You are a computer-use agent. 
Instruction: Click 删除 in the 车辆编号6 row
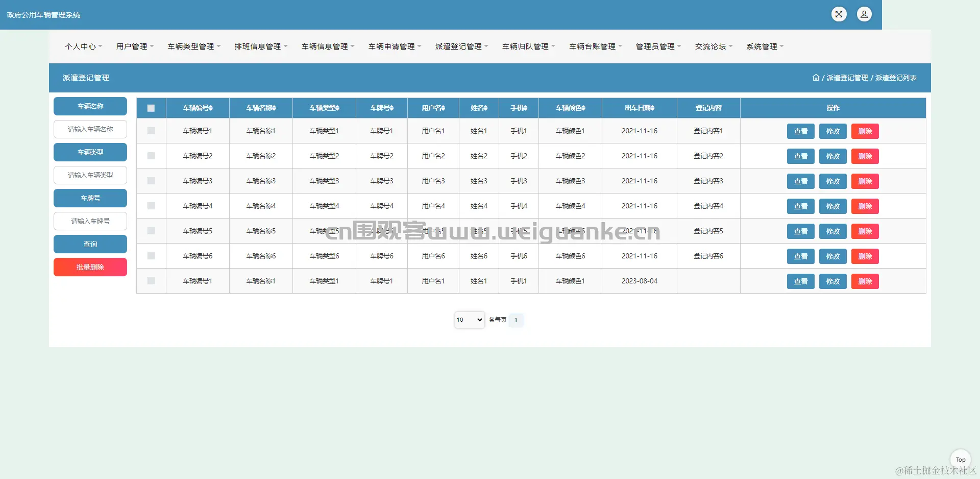click(865, 256)
